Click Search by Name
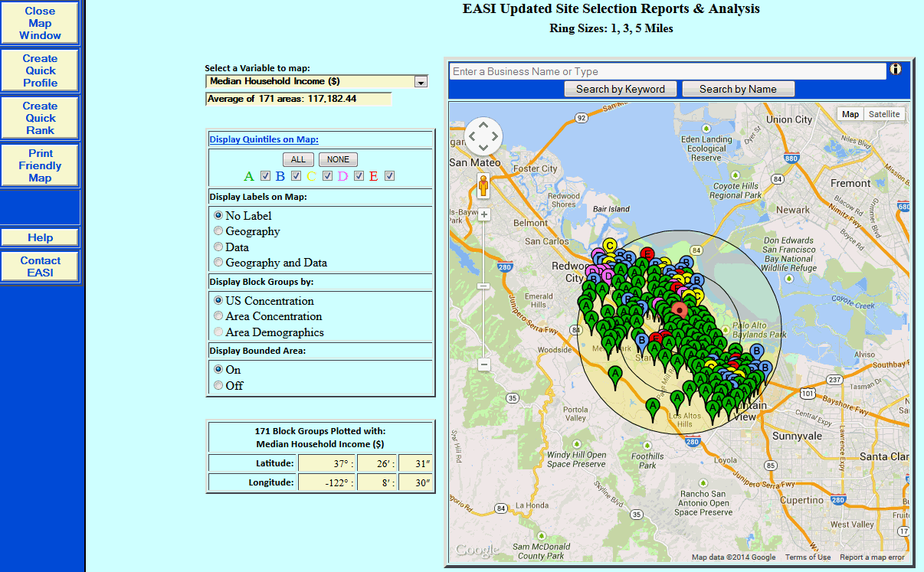This screenshot has width=924, height=572. pos(738,89)
